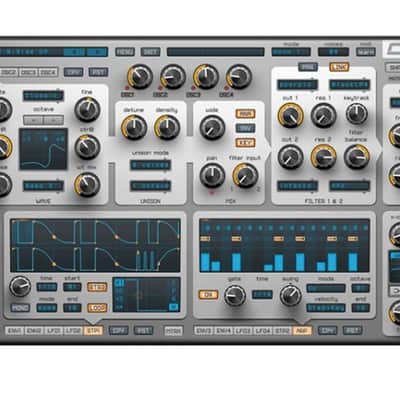Select the ARP tab

tap(302, 331)
